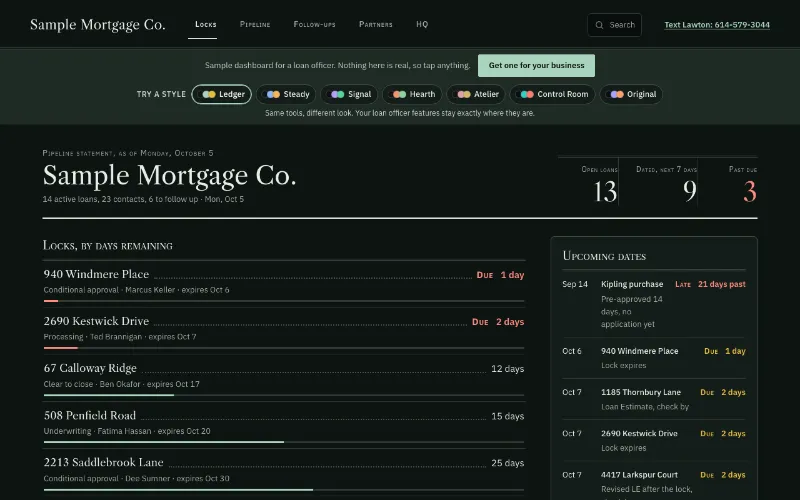Click the Dated next 7 days count 9
The width and height of the screenshot is (800, 500).
tap(690, 192)
